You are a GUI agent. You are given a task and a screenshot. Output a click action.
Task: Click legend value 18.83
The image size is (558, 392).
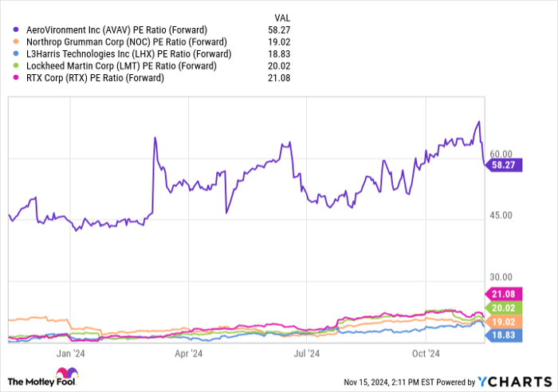pyautogui.click(x=279, y=53)
